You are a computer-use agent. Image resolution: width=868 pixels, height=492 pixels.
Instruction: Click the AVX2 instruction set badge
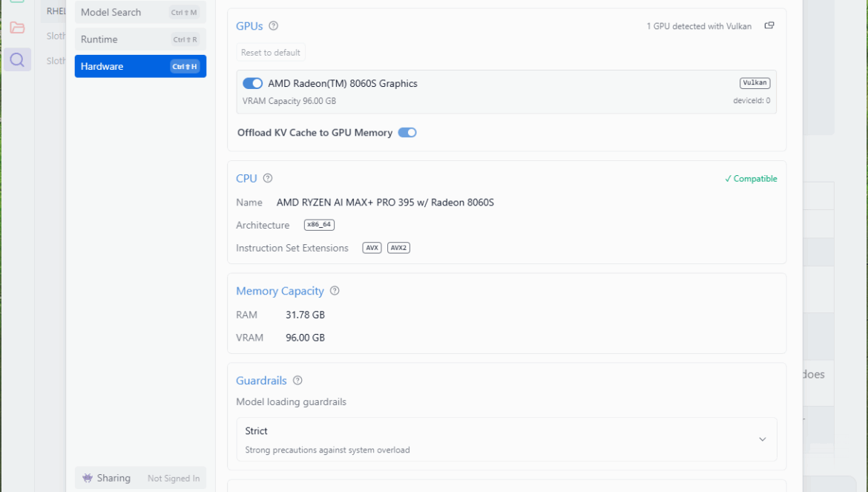398,248
